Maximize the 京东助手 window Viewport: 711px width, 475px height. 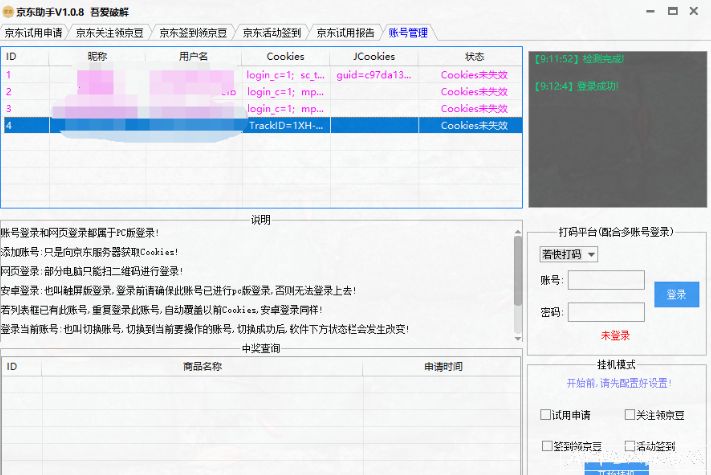(x=673, y=11)
